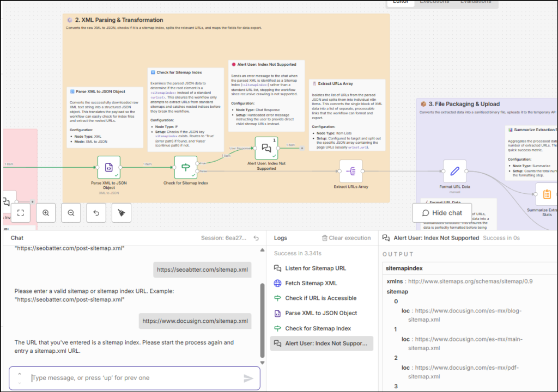The image size is (558, 392).
Task: Hide the chat panel
Action: pyautogui.click(x=442, y=213)
